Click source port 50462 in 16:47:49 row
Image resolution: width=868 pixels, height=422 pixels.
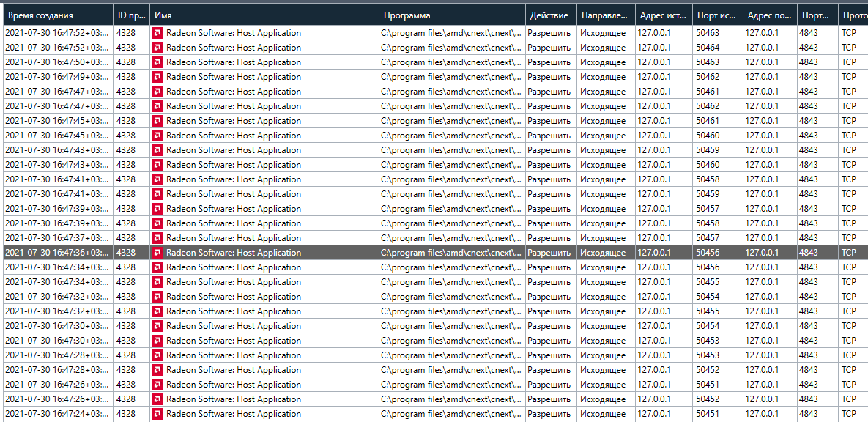click(x=718, y=77)
